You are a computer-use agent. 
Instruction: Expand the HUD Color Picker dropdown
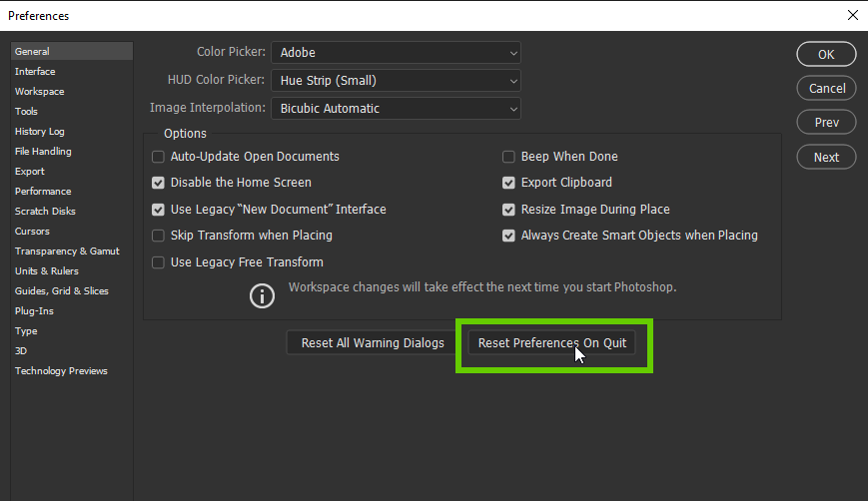[396, 80]
